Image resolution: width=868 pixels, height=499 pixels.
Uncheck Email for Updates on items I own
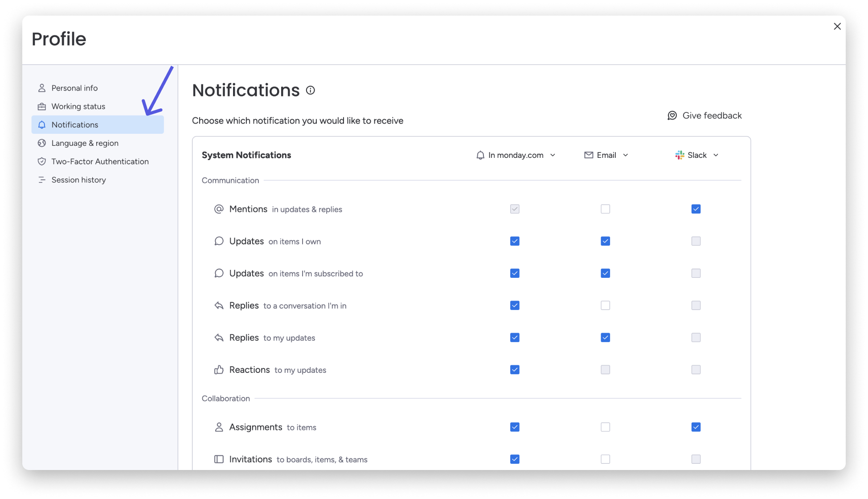pos(605,241)
